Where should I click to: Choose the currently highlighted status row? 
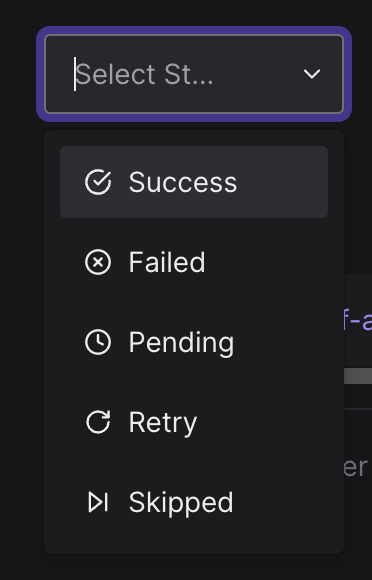pos(194,182)
